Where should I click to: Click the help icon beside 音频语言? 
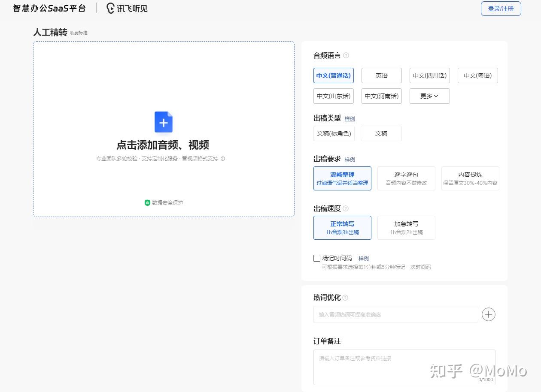[x=346, y=55]
